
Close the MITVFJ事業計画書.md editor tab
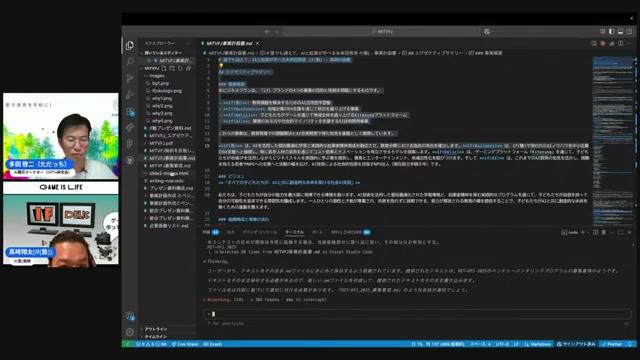[x=258, y=43]
